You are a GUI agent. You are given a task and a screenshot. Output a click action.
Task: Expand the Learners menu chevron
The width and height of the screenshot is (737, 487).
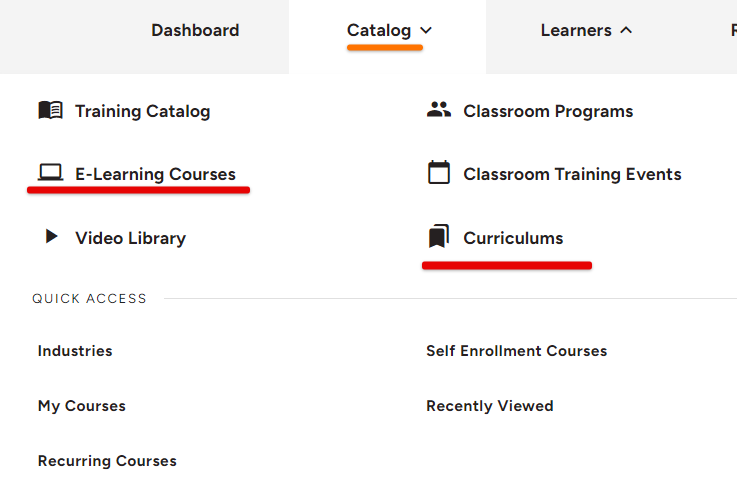(x=627, y=31)
